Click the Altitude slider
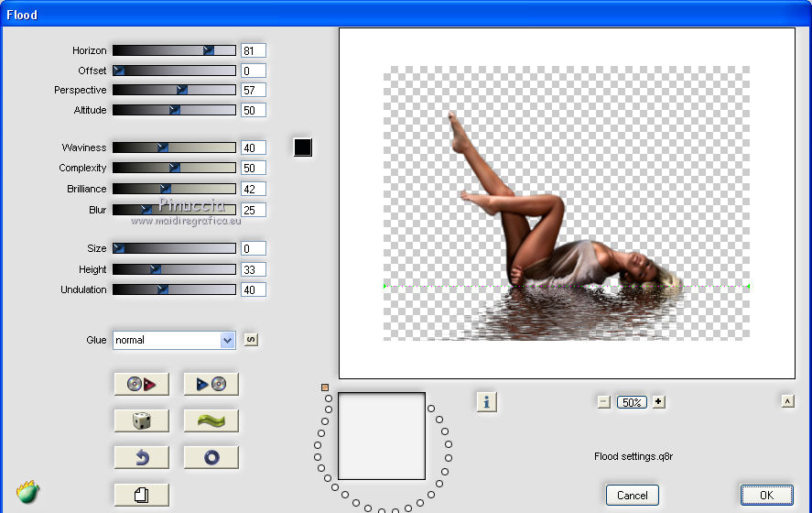The width and height of the screenshot is (812, 513). click(x=174, y=110)
